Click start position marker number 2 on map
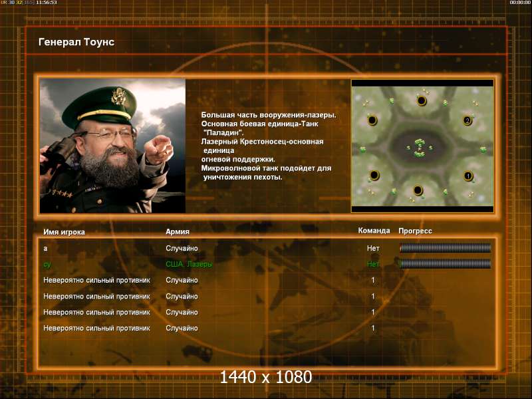 467,120
